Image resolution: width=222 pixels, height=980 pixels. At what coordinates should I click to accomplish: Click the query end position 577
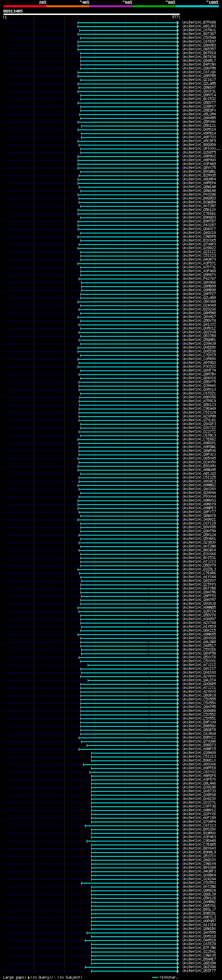pyautogui.click(x=175, y=17)
